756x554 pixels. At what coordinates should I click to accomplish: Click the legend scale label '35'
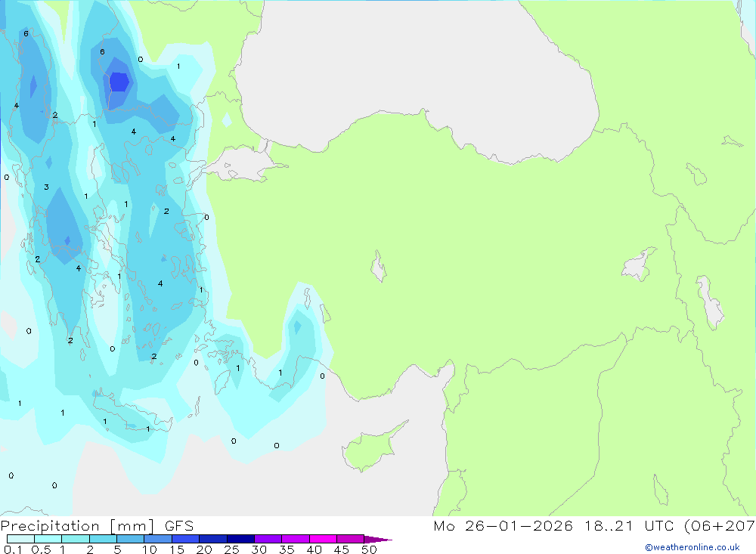tap(287, 549)
